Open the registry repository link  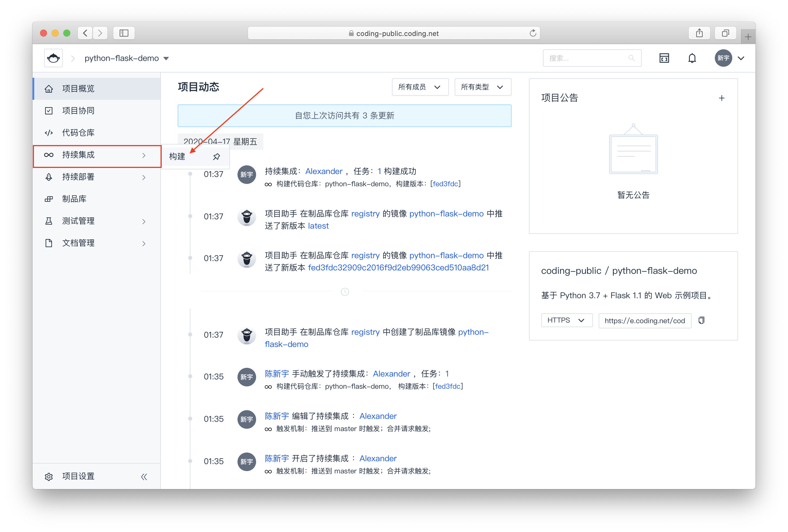point(366,213)
